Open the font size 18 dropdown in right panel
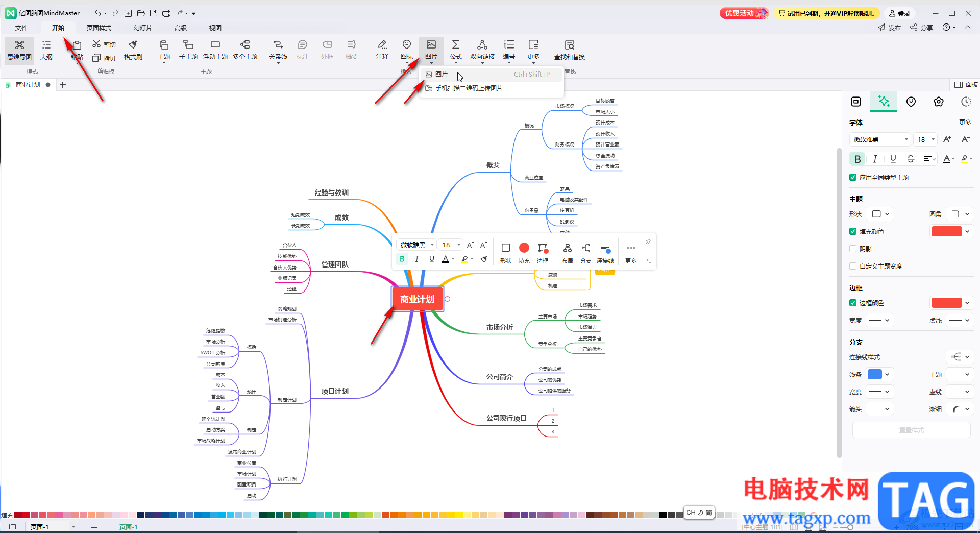This screenshot has height=533, width=980. 925,139
